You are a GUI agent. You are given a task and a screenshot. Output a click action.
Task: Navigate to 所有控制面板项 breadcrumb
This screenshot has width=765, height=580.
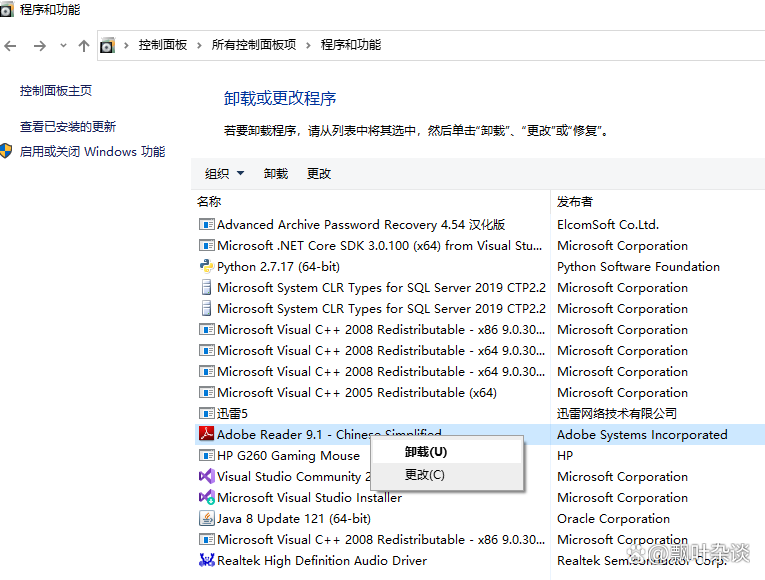[254, 45]
